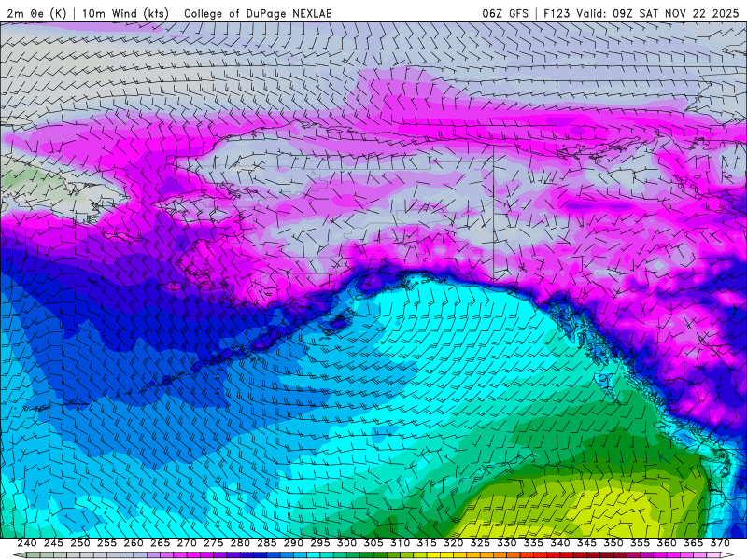
Task: Click the left arrow end of color bar
Action: (x=19, y=555)
